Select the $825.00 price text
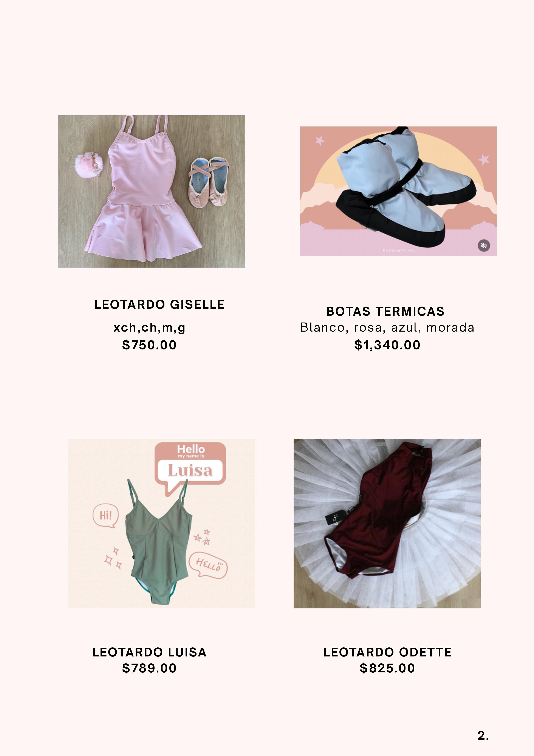The image size is (534, 756). [387, 668]
